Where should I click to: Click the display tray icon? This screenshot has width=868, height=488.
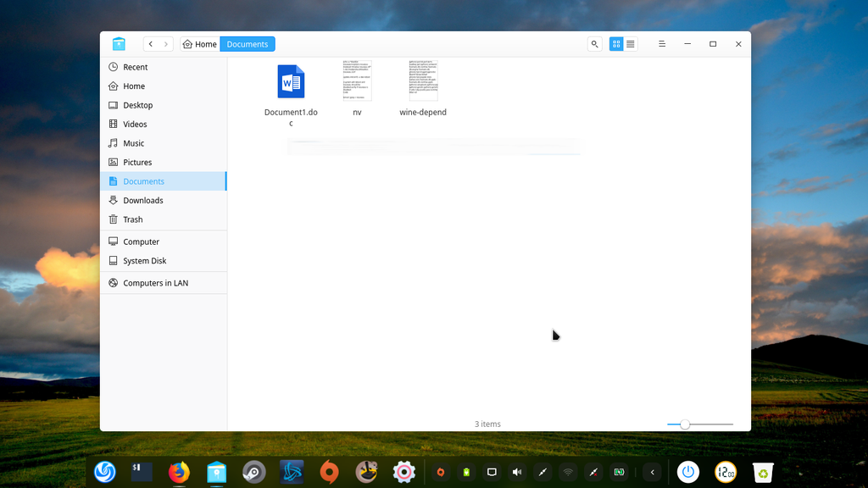492,472
